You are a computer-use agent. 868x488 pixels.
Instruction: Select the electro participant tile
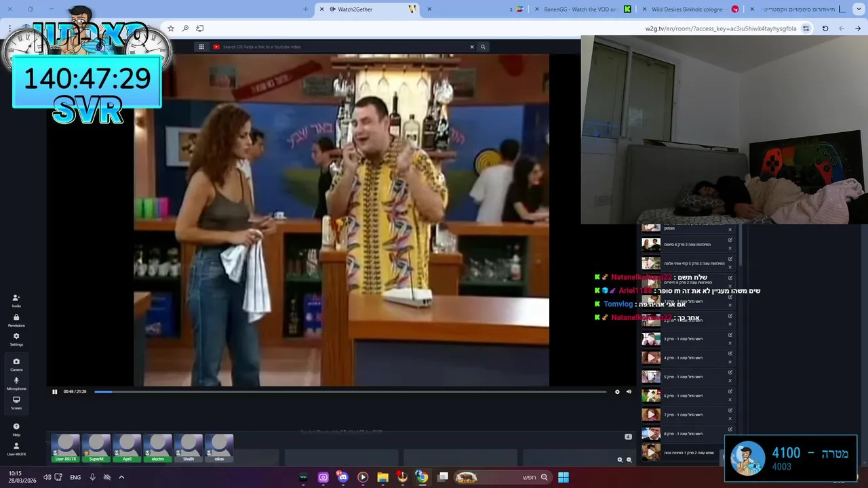[x=157, y=448]
